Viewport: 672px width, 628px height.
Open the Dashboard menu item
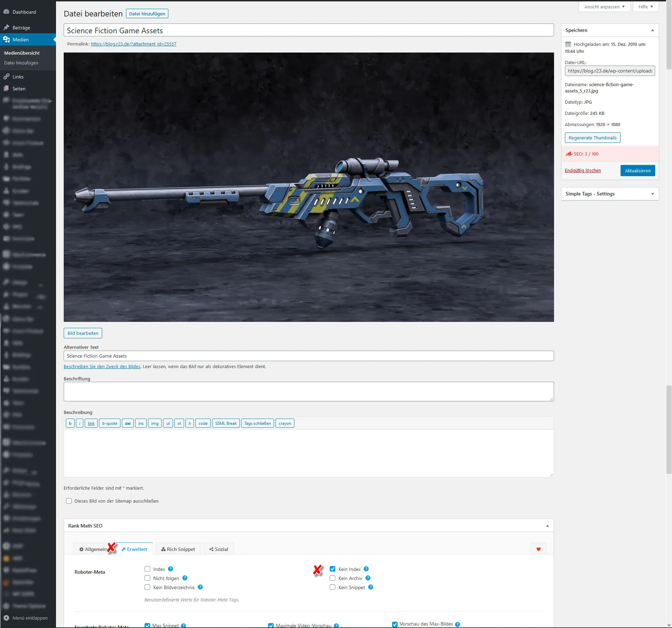point(24,12)
